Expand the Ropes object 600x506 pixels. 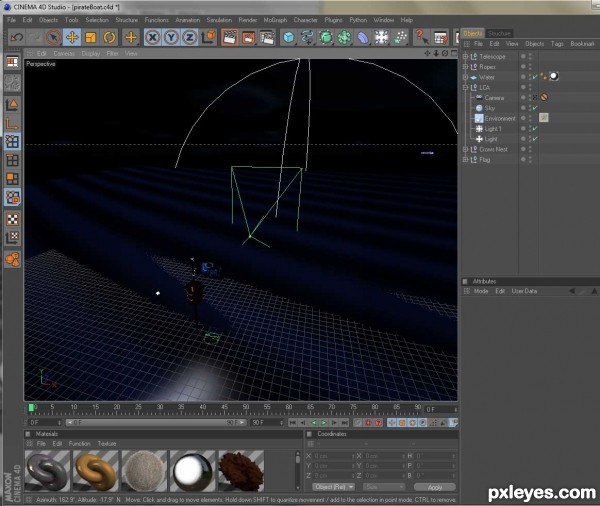coord(465,67)
